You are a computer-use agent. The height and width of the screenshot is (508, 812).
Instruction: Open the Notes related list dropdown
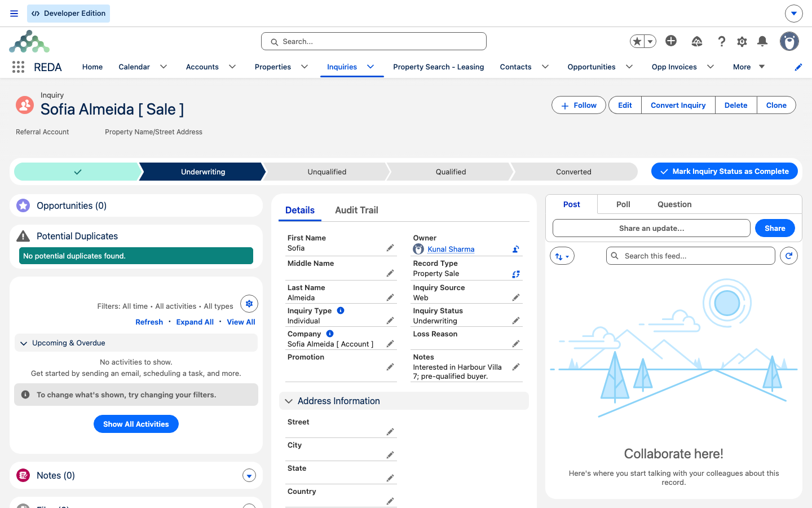(x=249, y=475)
